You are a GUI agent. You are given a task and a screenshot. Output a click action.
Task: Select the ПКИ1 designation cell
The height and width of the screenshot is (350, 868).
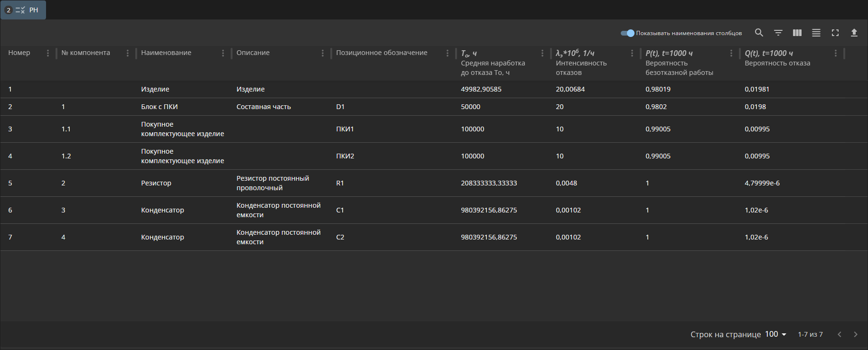point(345,129)
